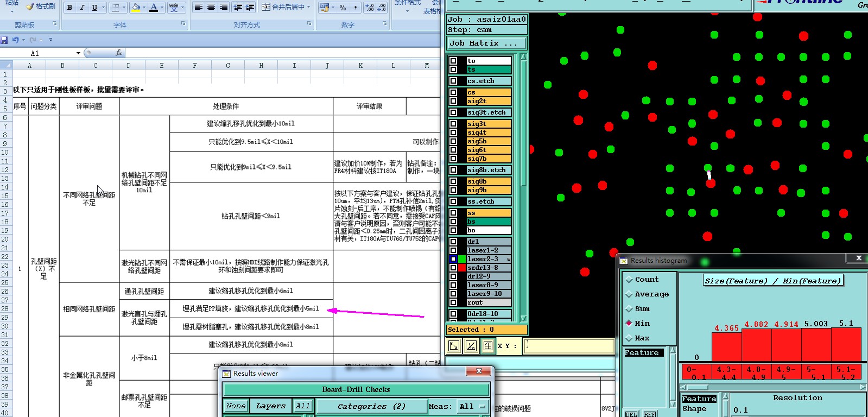Image resolution: width=868 pixels, height=417 pixels.
Task: Select column H header in Excel
Action: tap(261, 66)
